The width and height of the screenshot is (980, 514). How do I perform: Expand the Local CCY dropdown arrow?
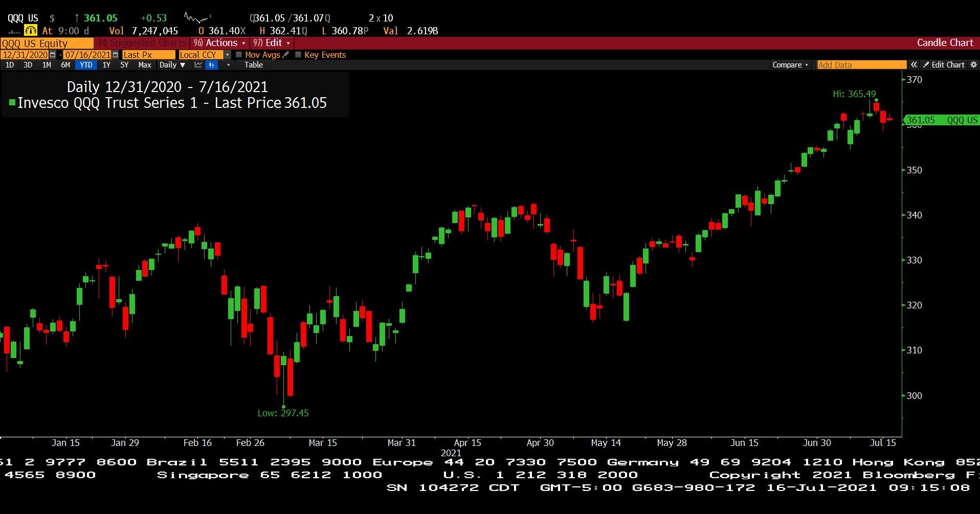[228, 55]
